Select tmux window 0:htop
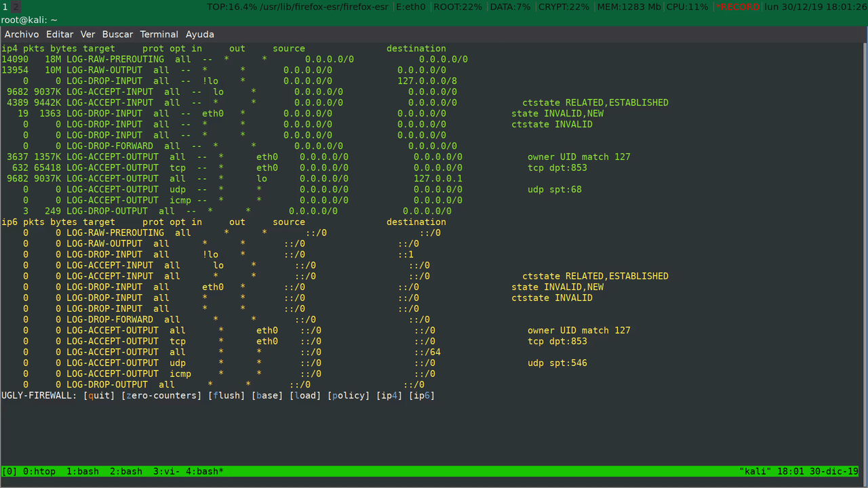This screenshot has height=488, width=868. pos(39,471)
